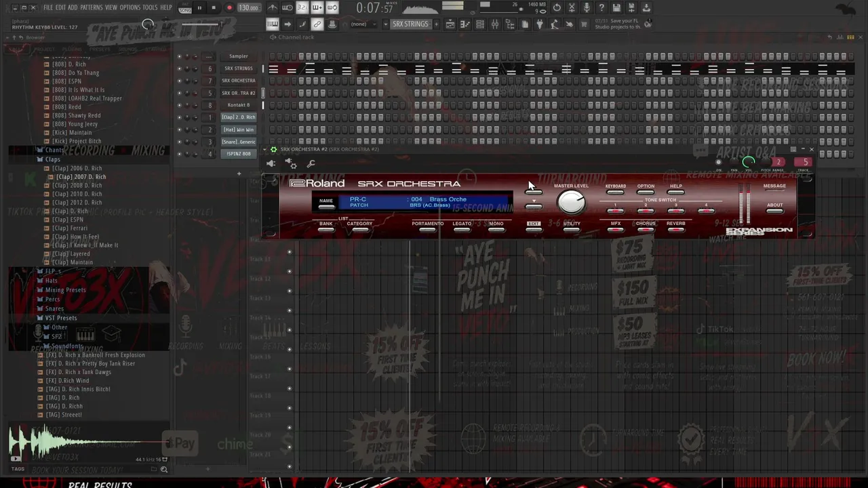Open the question mark help icon
Image resolution: width=868 pixels, height=488 pixels.
pos(601,7)
